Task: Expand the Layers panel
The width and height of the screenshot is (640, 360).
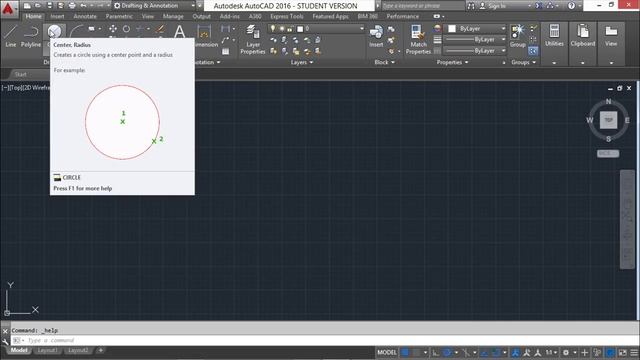Action: (302, 62)
